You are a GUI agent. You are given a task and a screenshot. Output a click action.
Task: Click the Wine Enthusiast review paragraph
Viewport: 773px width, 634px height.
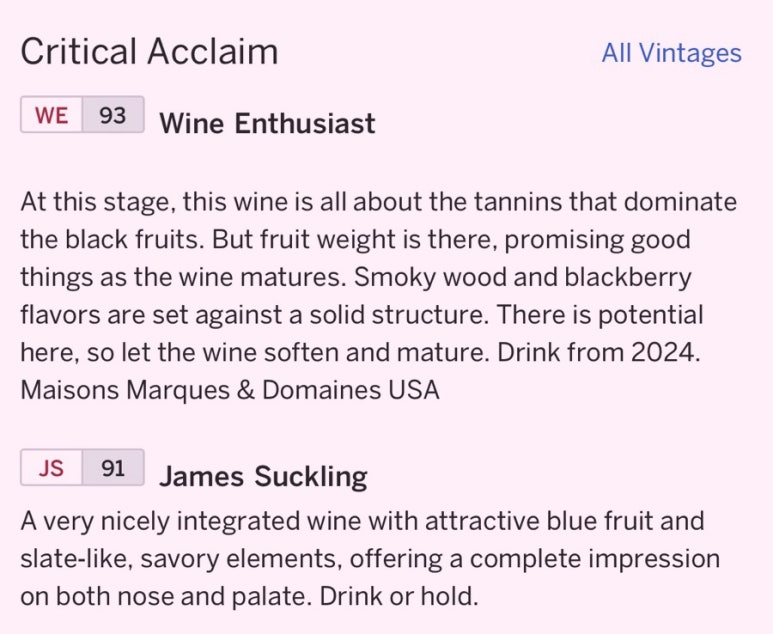(x=379, y=296)
